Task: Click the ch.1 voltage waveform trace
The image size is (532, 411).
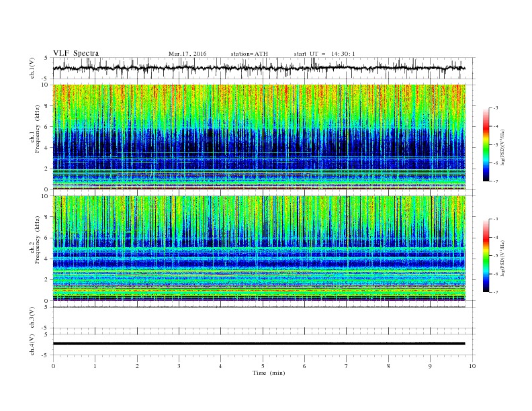Action: click(259, 68)
